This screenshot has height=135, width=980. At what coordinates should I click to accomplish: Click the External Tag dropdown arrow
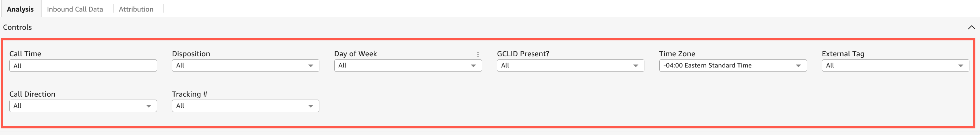click(x=960, y=66)
